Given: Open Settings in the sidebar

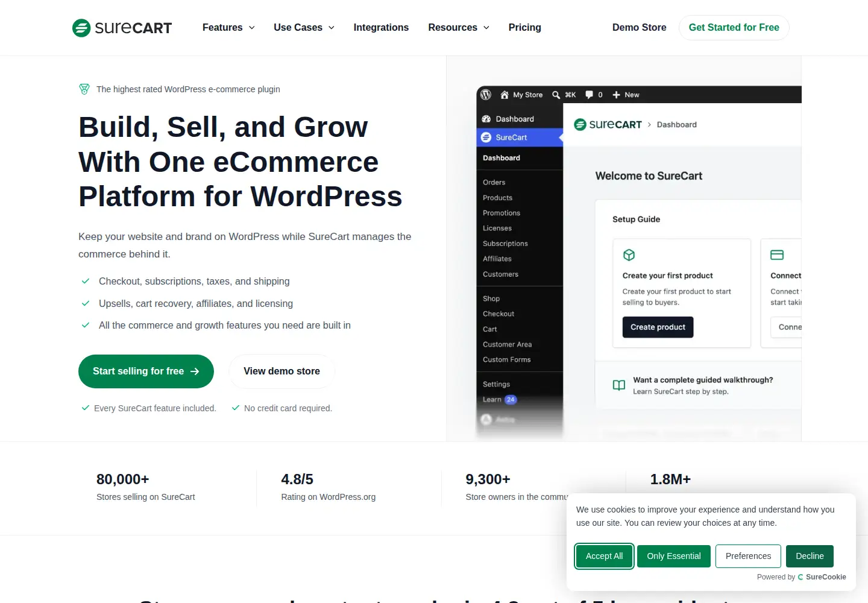Looking at the screenshot, I should (496, 384).
